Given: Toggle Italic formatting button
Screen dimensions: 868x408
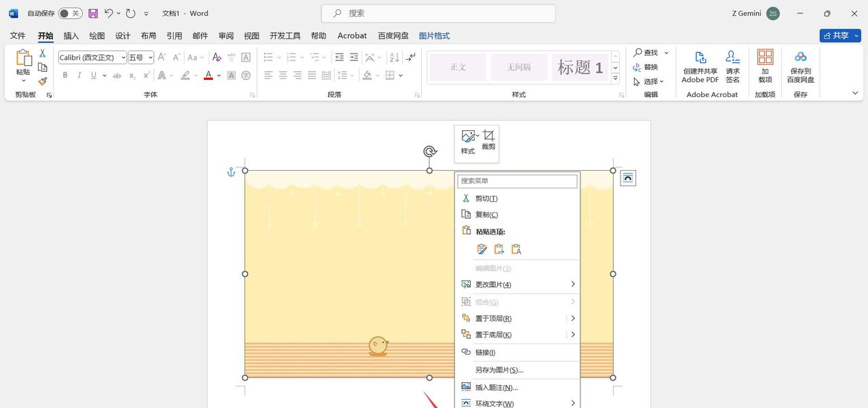Looking at the screenshot, I should pos(79,75).
